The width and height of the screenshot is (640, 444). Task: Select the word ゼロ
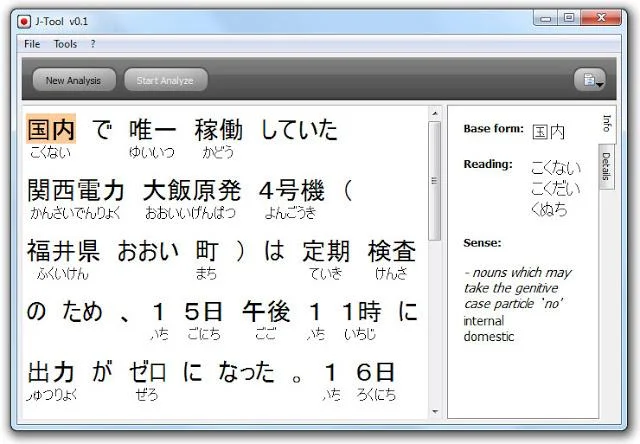coord(147,372)
